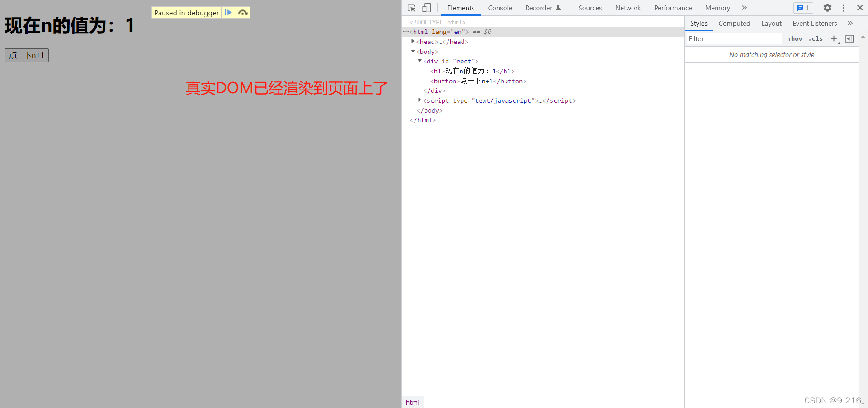Select the closing </html> tag row
Image resolution: width=868 pixels, height=408 pixels.
pyautogui.click(x=542, y=120)
